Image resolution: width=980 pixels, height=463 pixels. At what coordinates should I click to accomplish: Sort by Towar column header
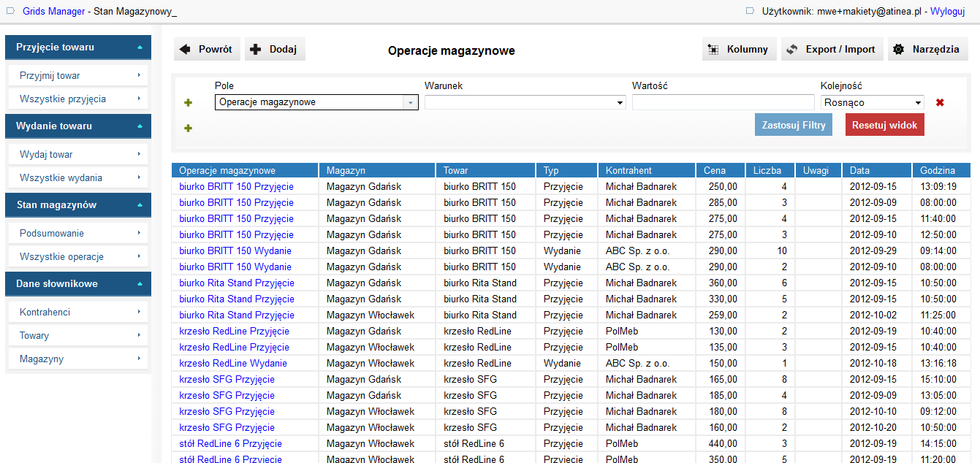[x=486, y=170]
